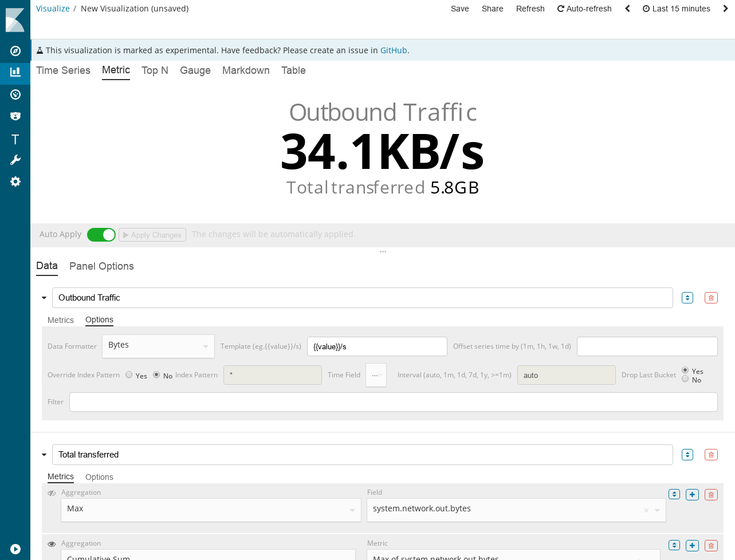The width and height of the screenshot is (735, 560).
Task: Click the previous time range arrow
Action: [x=627, y=9]
